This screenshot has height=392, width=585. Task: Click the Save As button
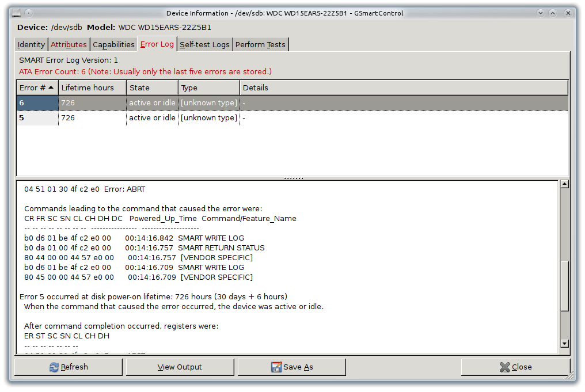click(292, 367)
